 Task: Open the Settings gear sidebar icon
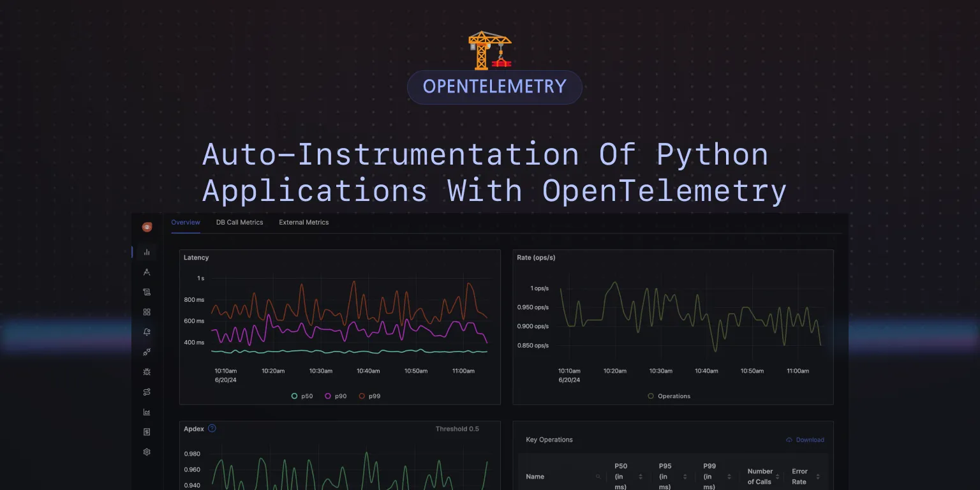coord(147,452)
